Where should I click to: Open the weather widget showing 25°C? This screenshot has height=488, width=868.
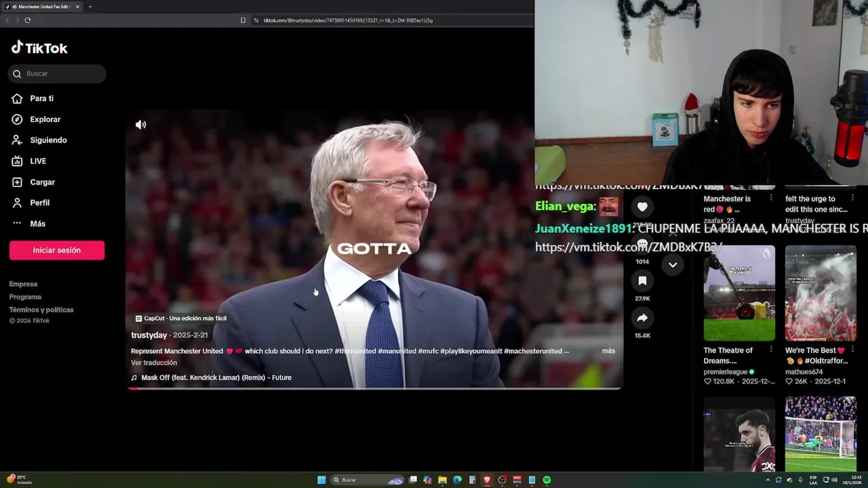pos(20,479)
